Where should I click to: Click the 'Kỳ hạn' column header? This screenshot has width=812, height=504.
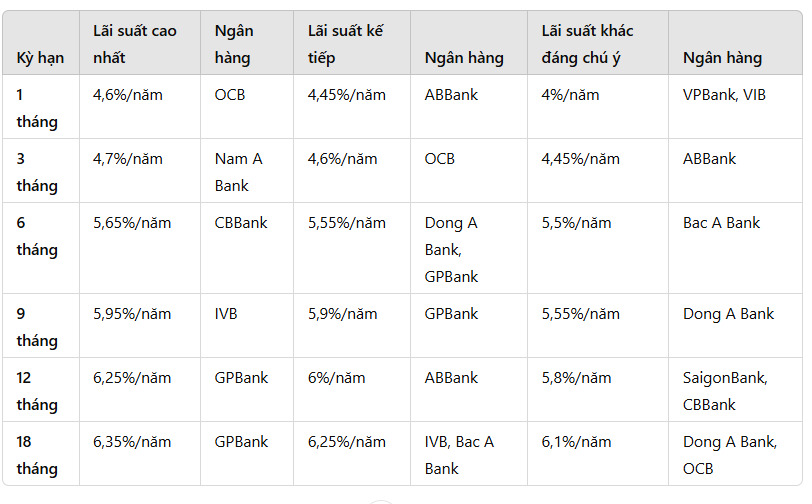[40, 57]
